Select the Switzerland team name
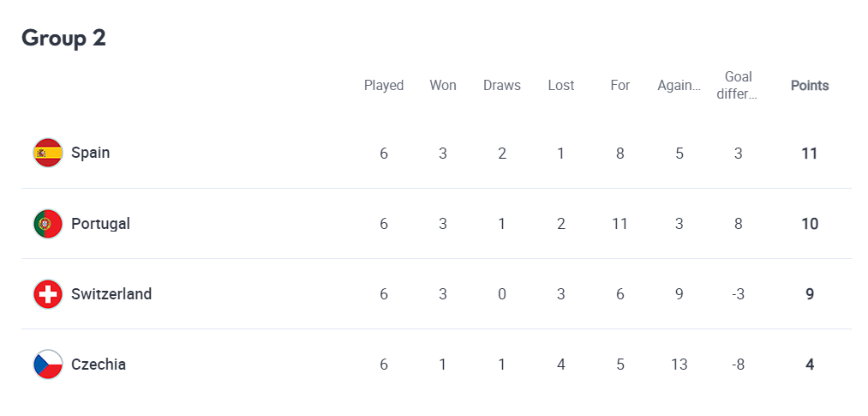868x416 pixels. coord(111,294)
